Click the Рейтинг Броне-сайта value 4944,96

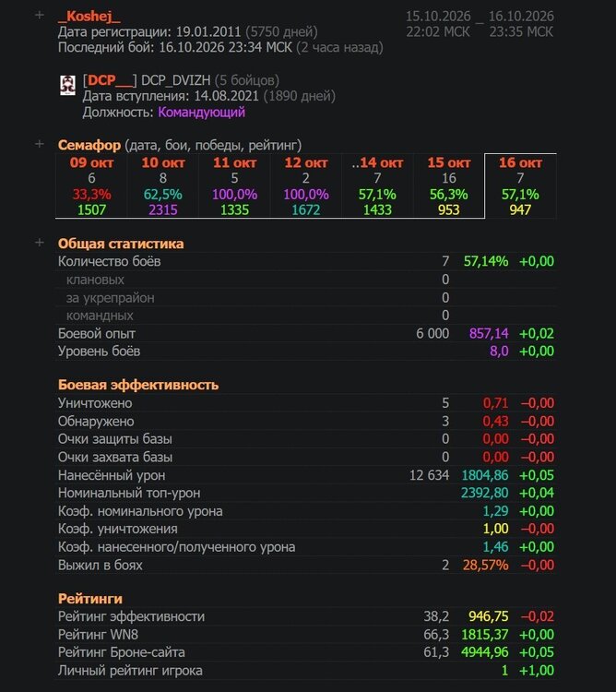[485, 652]
